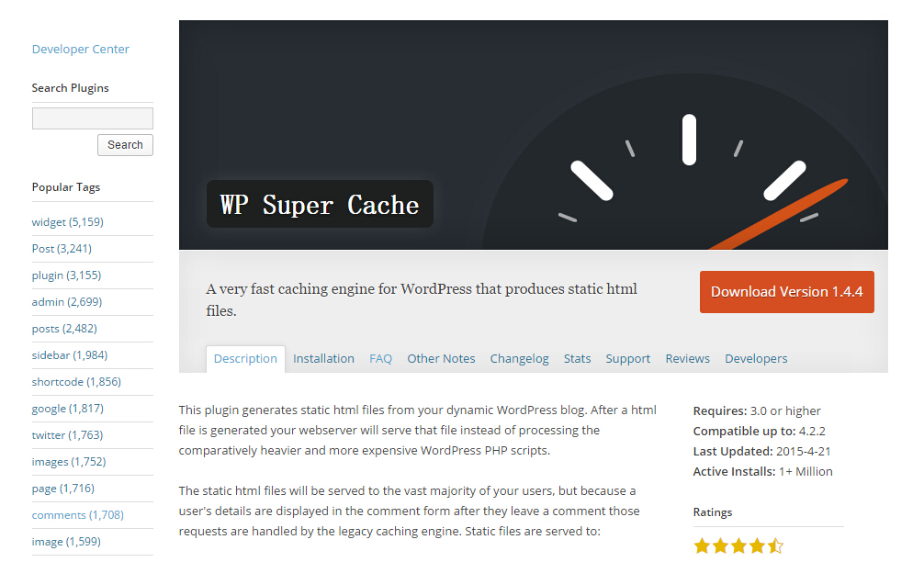This screenshot has width=924, height=562.
Task: Switch to the Installation tab
Action: (x=323, y=359)
